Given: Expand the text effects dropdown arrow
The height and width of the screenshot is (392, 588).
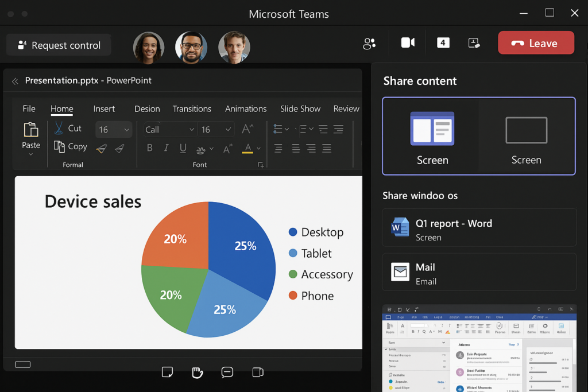Looking at the screenshot, I should click(x=211, y=149).
